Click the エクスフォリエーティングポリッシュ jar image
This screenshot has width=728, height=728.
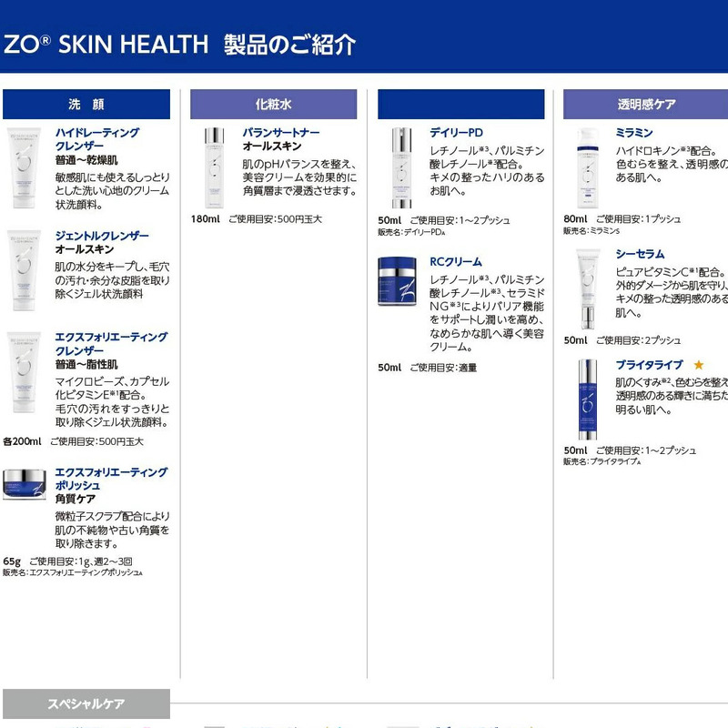(x=25, y=484)
